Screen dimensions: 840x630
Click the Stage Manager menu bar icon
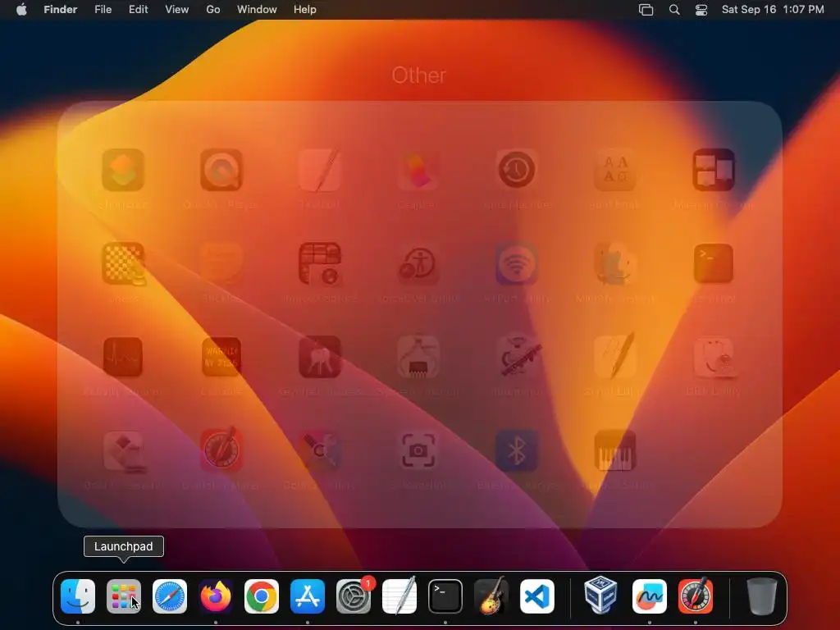646,10
